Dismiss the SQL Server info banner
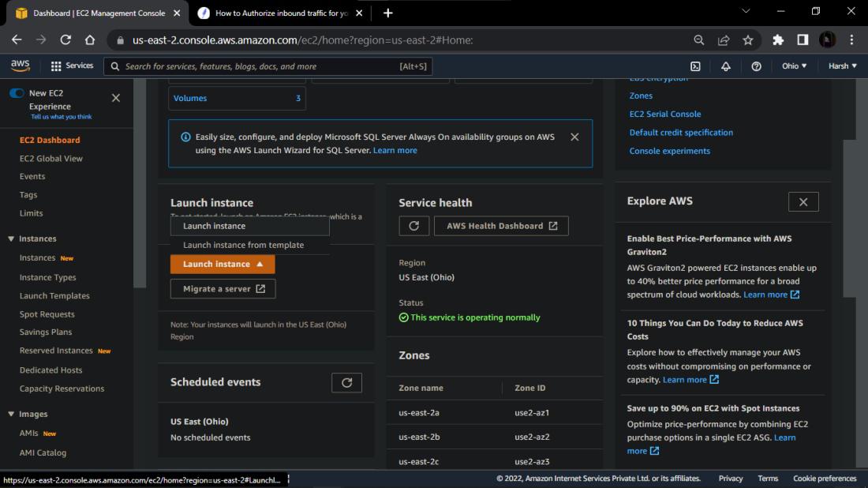The image size is (868, 488). click(x=574, y=137)
